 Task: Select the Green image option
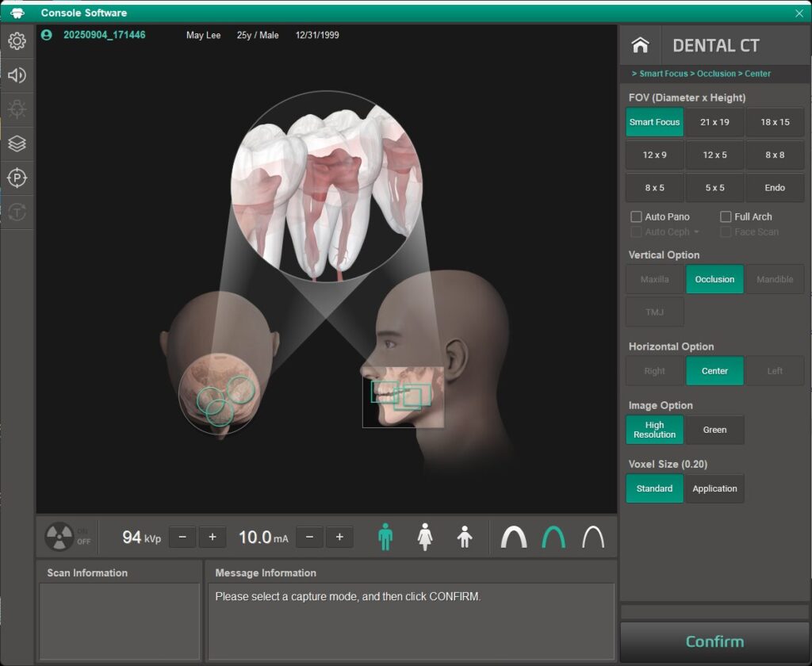[714, 430]
